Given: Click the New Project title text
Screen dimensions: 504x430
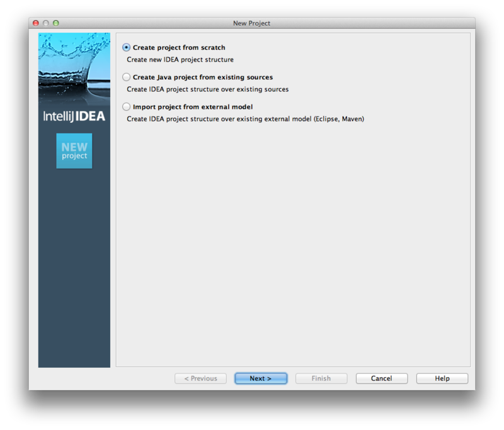Looking at the screenshot, I should point(251,23).
